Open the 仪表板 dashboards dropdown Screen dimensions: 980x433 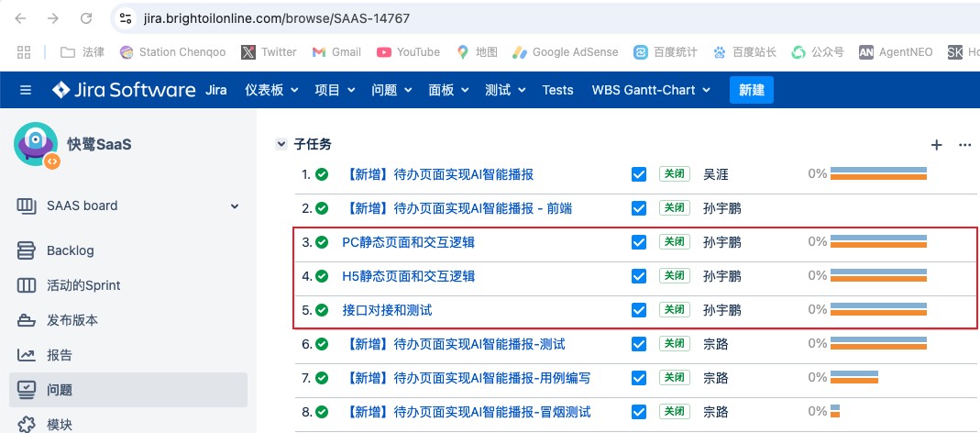point(272,90)
